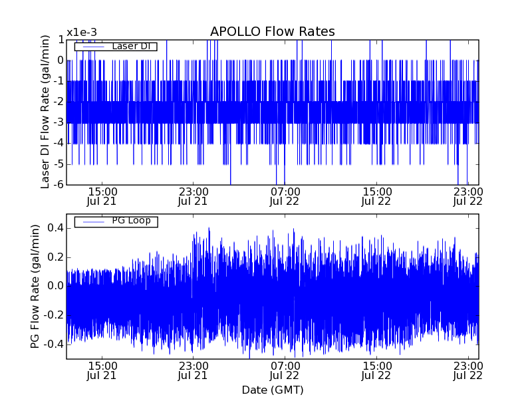Click the 'Laser DI Flow Rate (gal/min)' axis label
The image size is (532, 399).
click(45, 112)
